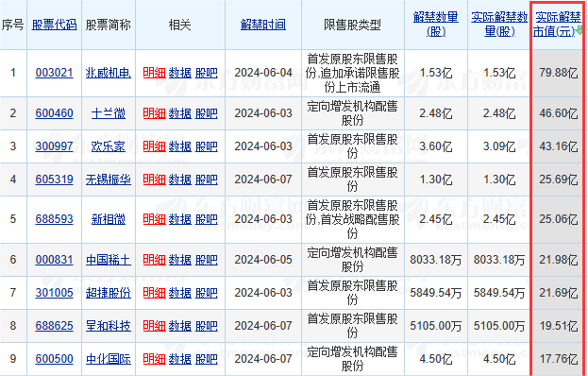Open 呈和科技 stock name link
The image size is (588, 376).
coord(109,326)
